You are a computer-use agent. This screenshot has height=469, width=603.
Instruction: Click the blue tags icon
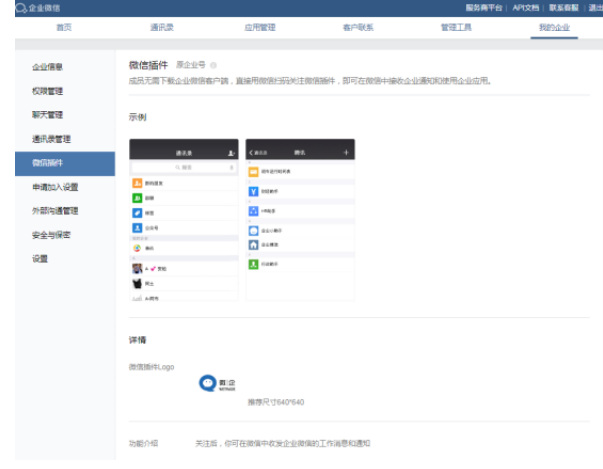pos(137,213)
